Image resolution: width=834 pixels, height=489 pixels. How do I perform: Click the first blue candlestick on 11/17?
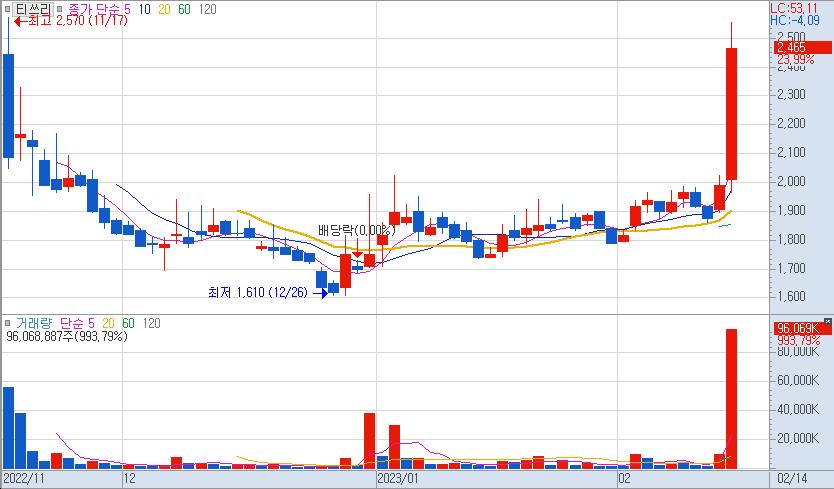9,105
